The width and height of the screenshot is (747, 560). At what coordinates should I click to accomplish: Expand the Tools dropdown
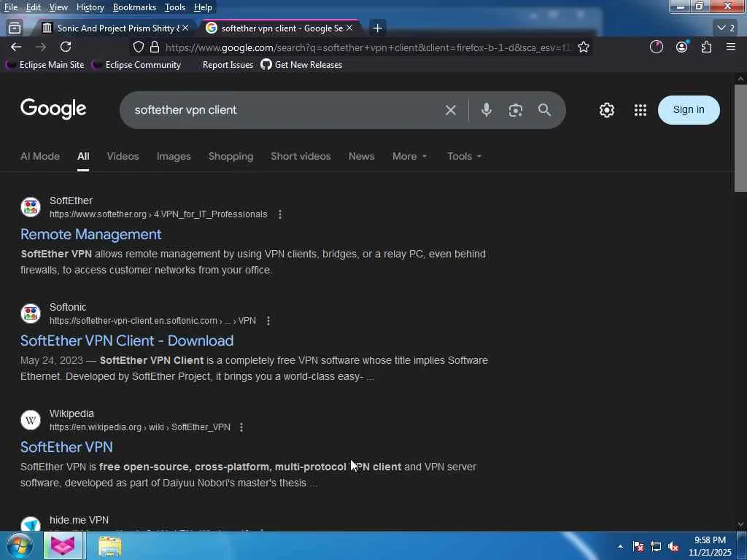pos(465,156)
